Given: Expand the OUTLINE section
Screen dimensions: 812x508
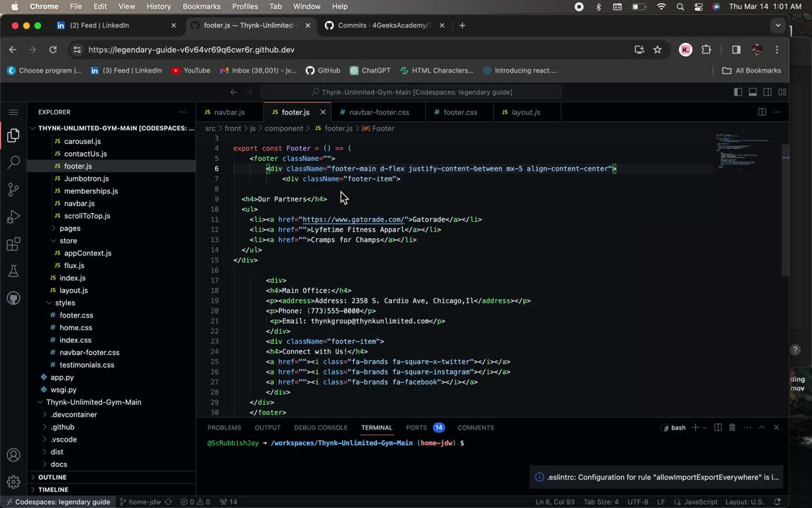Looking at the screenshot, I should [52, 477].
